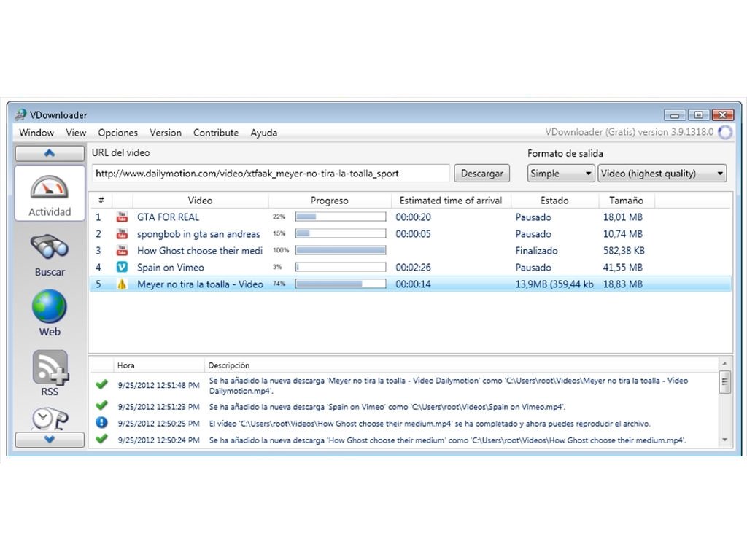The width and height of the screenshot is (747, 560).
Task: Click green check icon at 12:50:24 PM
Action: point(101,439)
